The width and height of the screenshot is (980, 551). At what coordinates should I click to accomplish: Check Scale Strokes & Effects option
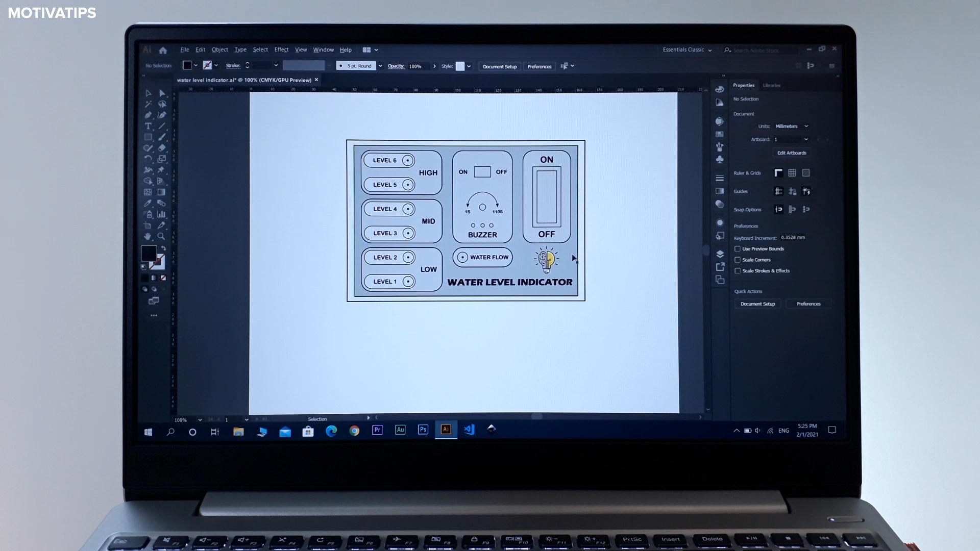point(738,271)
